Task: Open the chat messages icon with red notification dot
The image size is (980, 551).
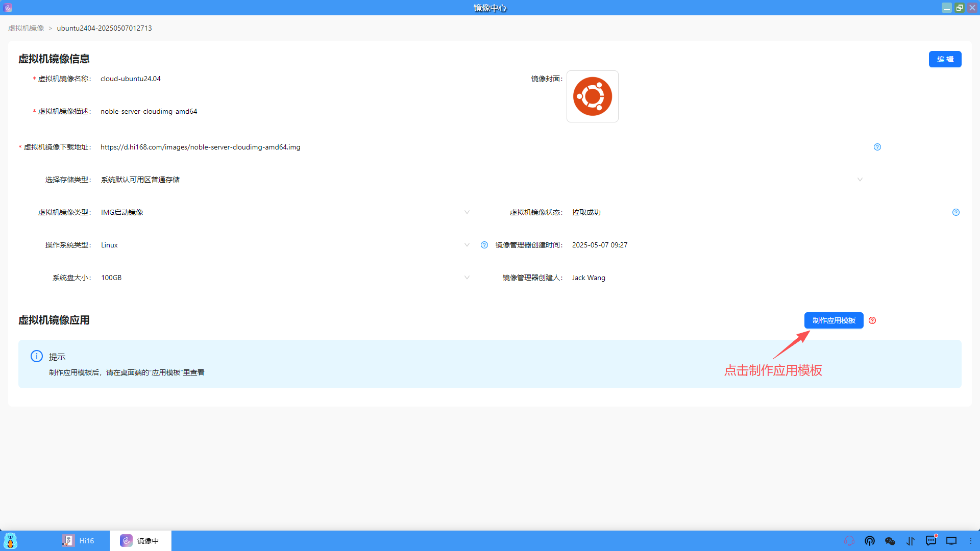Action: click(931, 541)
